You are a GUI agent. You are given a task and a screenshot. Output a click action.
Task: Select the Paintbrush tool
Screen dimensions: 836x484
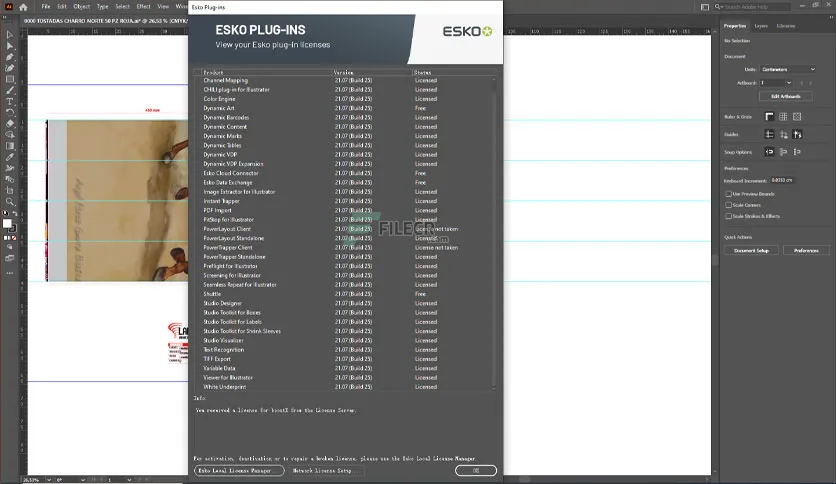(x=10, y=91)
